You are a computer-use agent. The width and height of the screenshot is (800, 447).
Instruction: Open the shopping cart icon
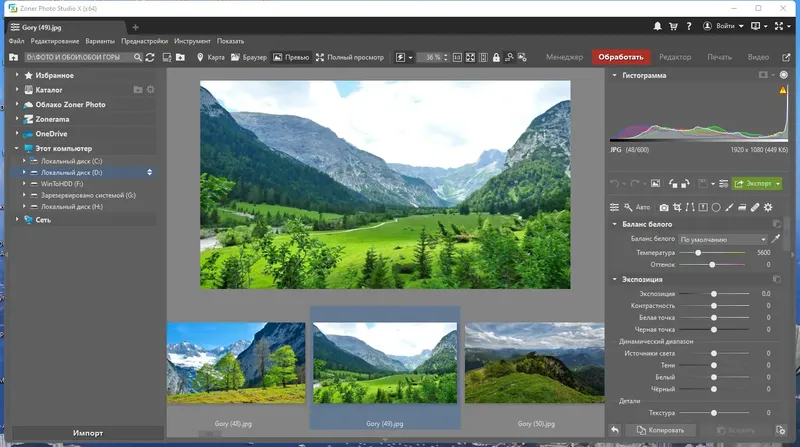[673, 26]
